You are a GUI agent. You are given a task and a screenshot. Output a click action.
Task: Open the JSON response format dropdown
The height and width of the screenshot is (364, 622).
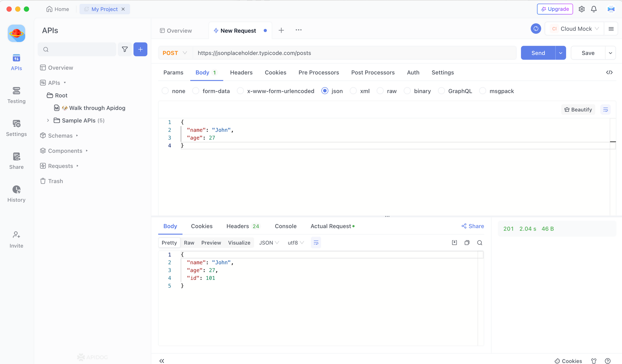pos(269,243)
